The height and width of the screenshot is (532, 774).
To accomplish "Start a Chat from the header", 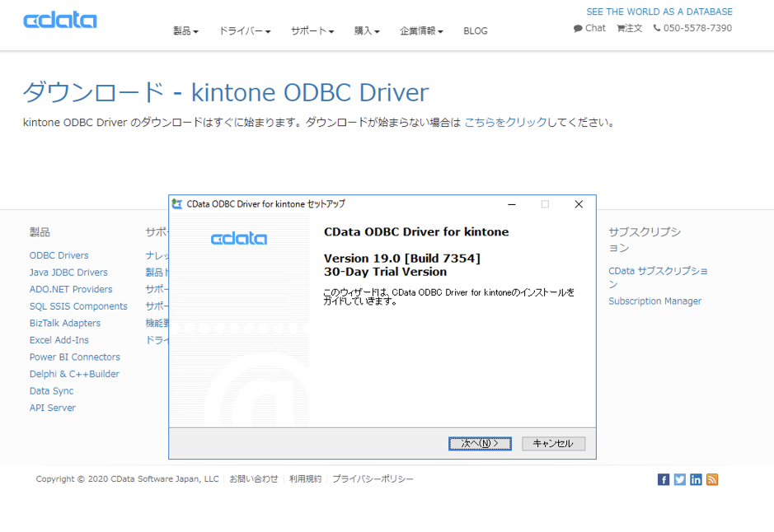I will click(x=589, y=28).
